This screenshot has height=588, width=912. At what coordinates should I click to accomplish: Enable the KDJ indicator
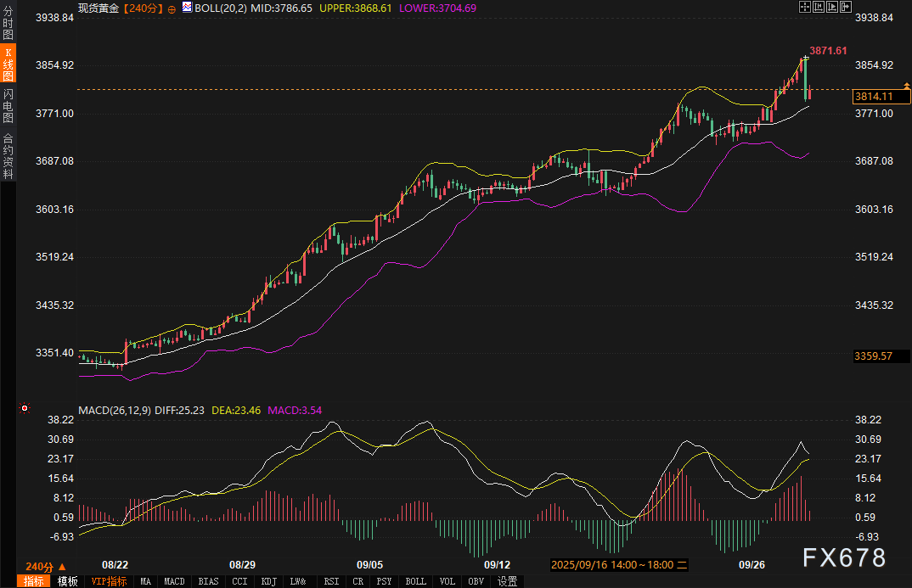[x=268, y=581]
